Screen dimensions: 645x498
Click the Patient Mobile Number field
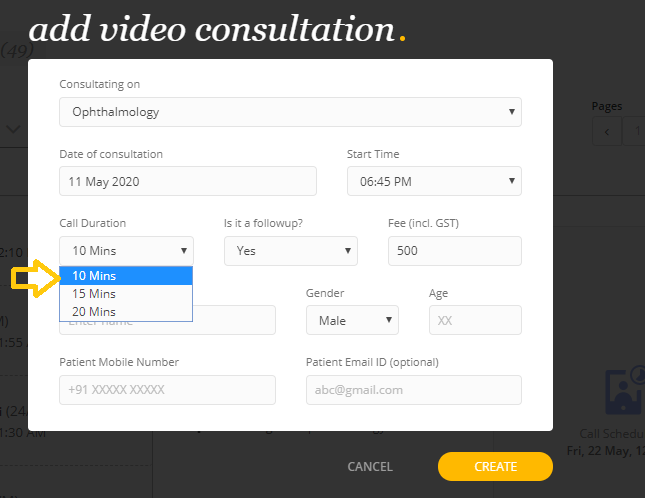[167, 390]
